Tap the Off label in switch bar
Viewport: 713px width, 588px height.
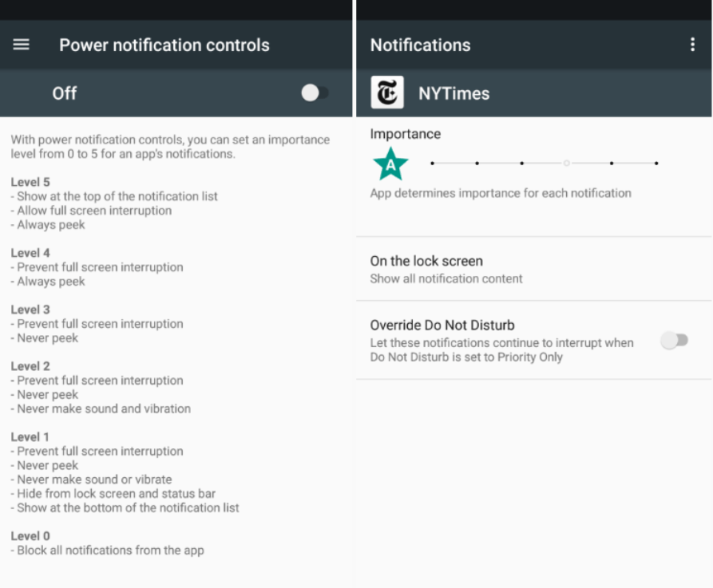tap(65, 93)
